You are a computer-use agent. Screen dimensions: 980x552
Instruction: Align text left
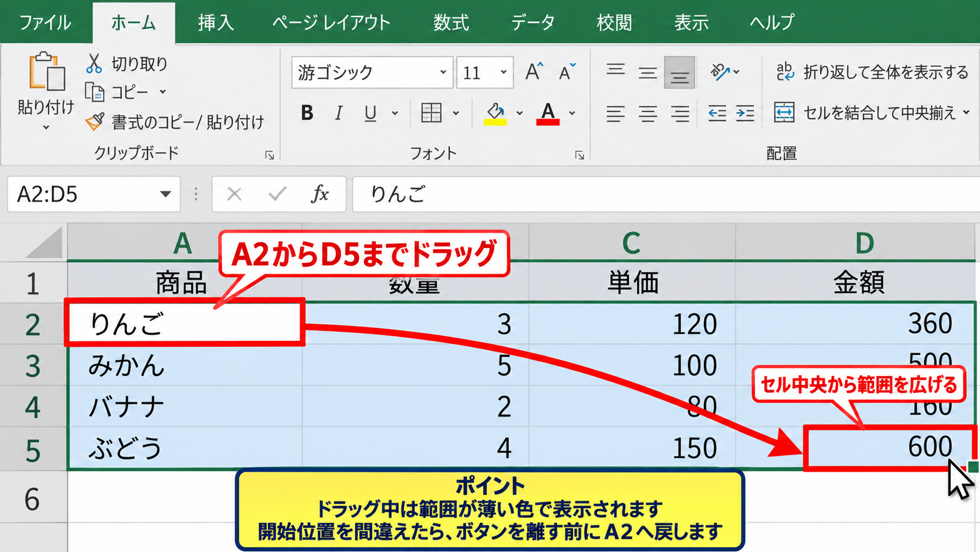coord(615,113)
